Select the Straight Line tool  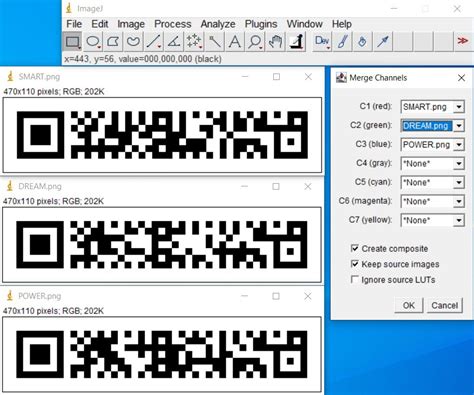(154, 42)
